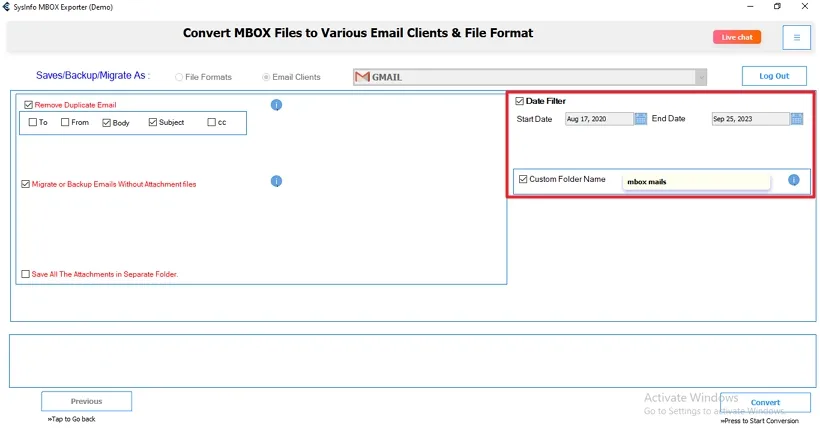Check the cc duplicate filter

(211, 122)
